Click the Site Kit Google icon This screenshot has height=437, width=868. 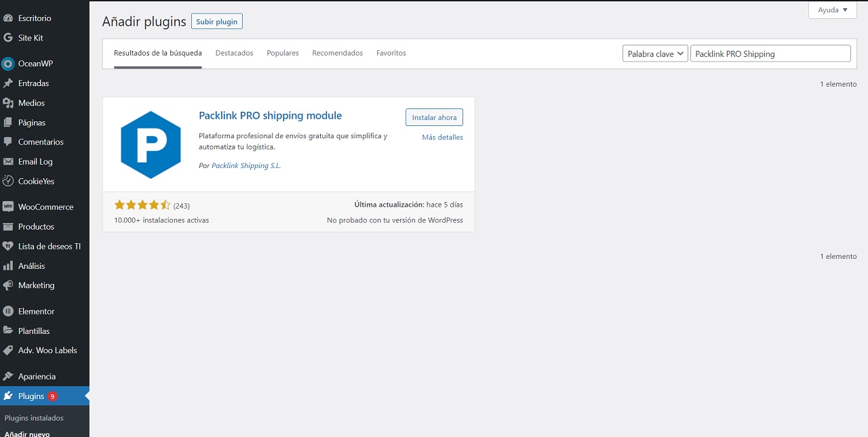pyautogui.click(x=8, y=38)
